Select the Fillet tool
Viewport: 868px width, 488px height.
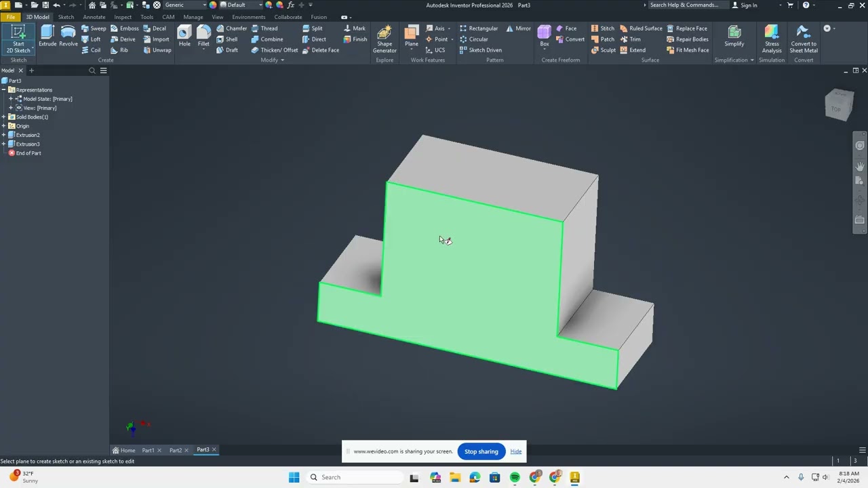point(203,37)
